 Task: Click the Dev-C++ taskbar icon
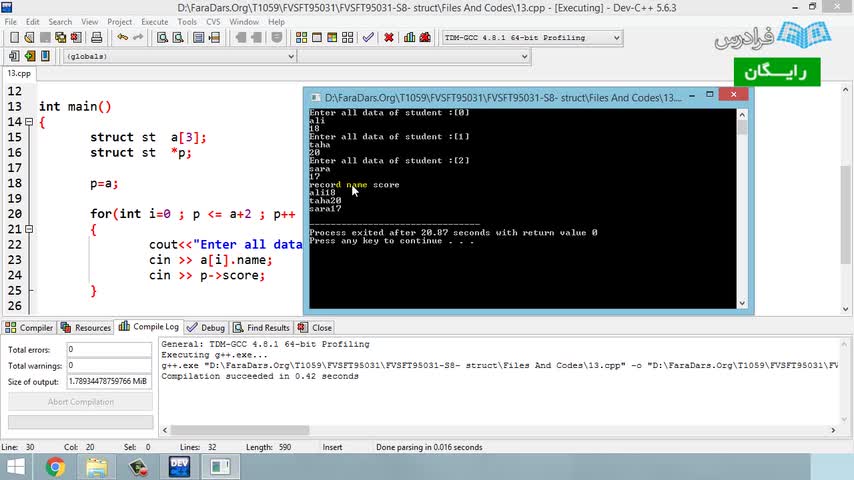[x=179, y=467]
